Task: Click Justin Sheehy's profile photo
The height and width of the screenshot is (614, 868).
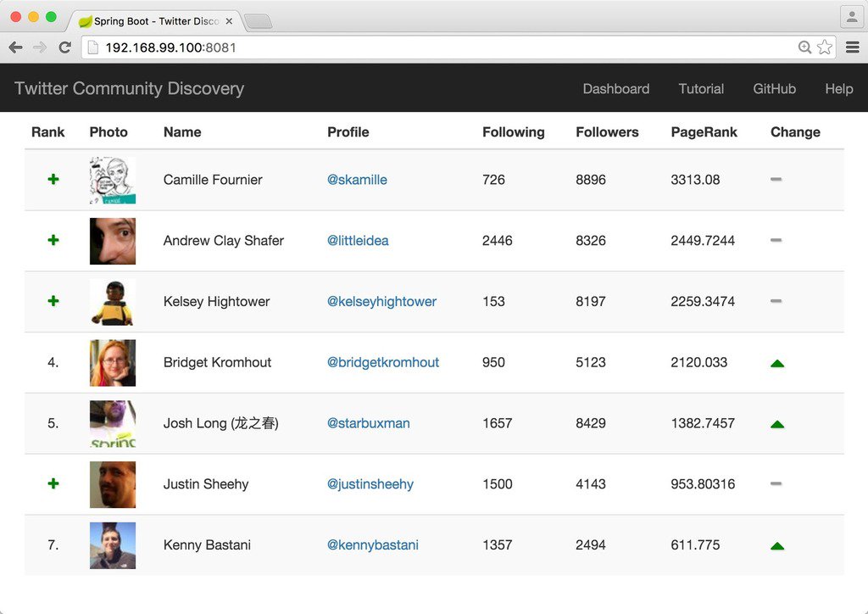Action: 113,484
